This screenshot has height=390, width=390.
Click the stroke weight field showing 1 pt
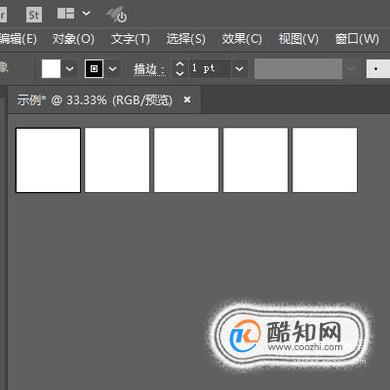click(210, 69)
